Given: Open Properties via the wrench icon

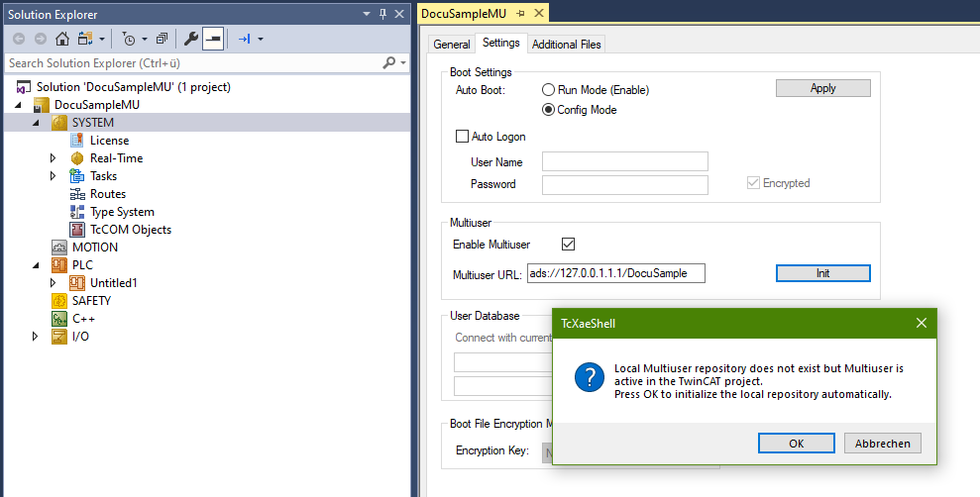Looking at the screenshot, I should (x=191, y=39).
